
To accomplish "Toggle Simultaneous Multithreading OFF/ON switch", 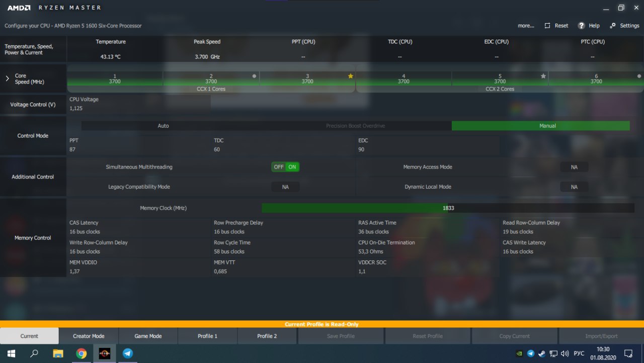I will (285, 167).
